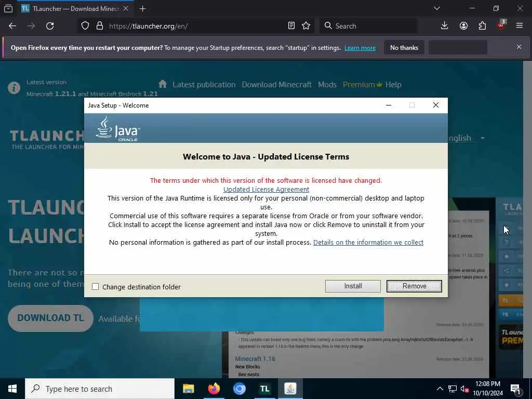Click the TLauncher home icon
The height and width of the screenshot is (399, 532).
point(163,84)
